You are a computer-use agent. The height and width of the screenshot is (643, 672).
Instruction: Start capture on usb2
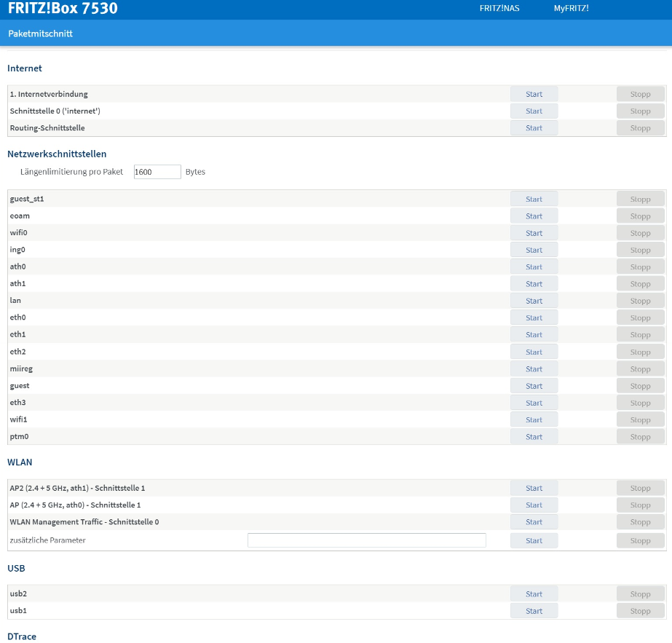click(x=534, y=594)
